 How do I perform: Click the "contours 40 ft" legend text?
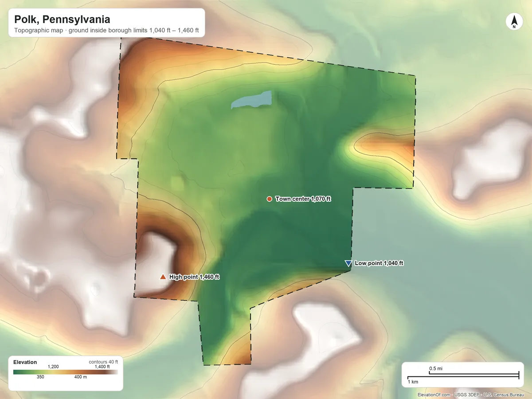coord(103,362)
